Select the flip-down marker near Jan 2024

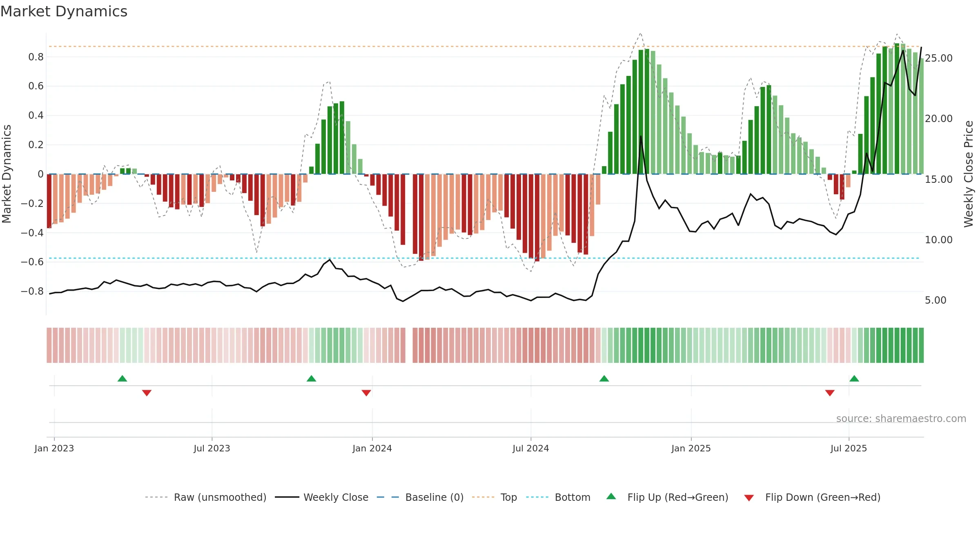[366, 393]
